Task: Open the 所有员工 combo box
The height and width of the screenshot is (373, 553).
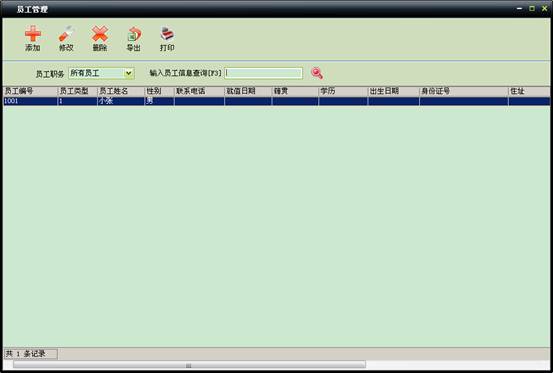Action: pyautogui.click(x=101, y=73)
